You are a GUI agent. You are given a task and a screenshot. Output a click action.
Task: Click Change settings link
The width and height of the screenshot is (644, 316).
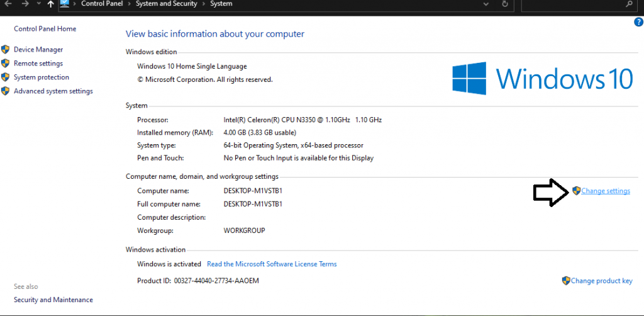point(606,191)
